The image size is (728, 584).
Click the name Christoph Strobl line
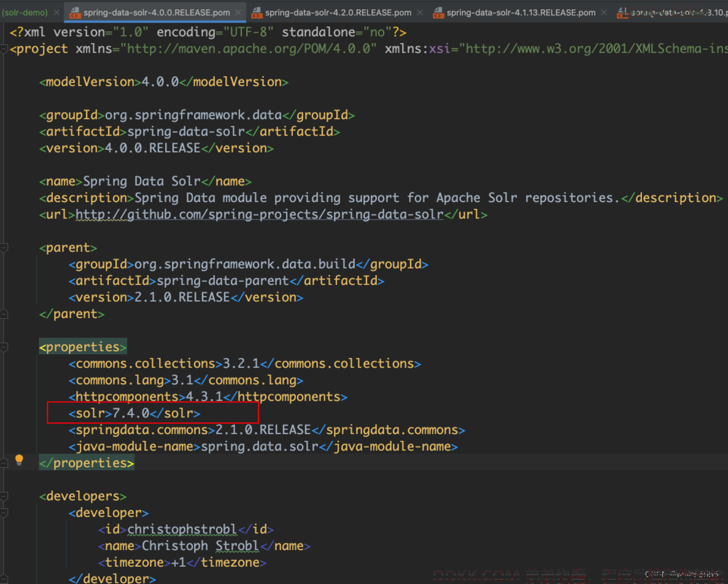(x=204, y=546)
